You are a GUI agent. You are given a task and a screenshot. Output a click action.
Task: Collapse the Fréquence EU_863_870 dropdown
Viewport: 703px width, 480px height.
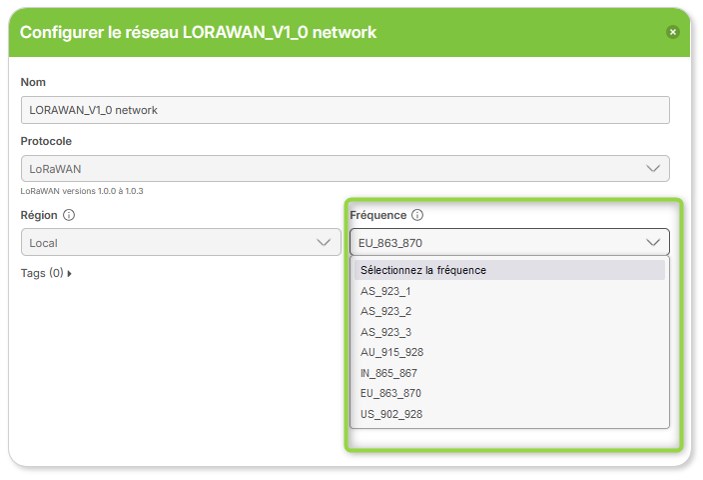click(x=509, y=242)
